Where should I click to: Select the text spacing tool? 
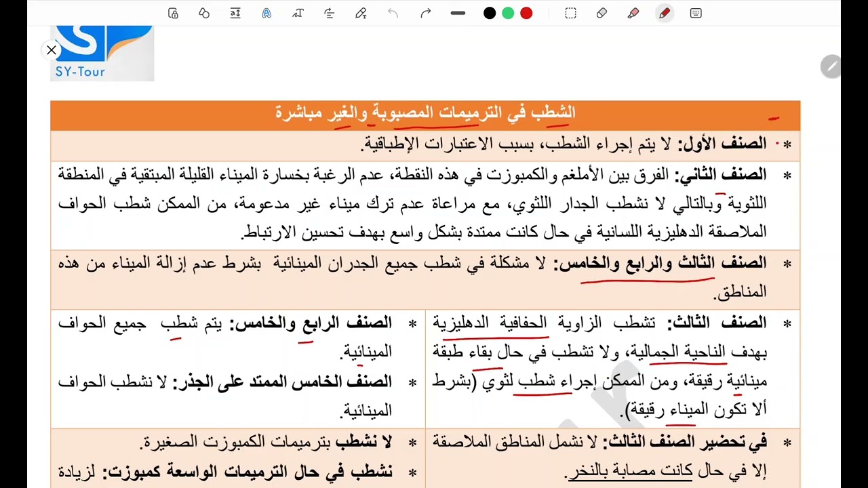(235, 13)
